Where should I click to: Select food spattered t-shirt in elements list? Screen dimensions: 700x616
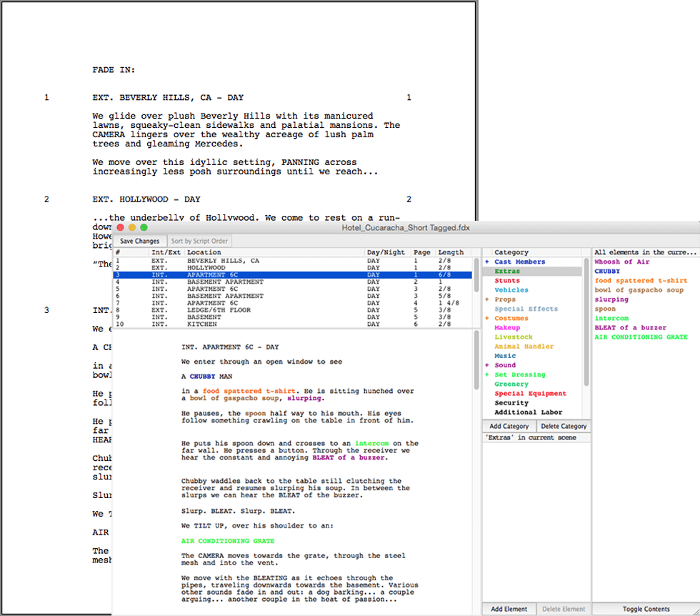(641, 281)
